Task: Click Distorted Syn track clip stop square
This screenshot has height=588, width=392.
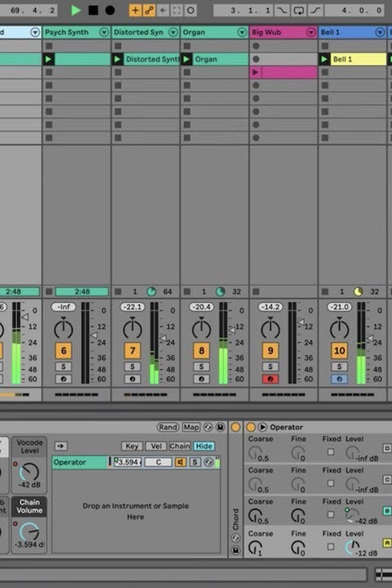Action: [118, 292]
